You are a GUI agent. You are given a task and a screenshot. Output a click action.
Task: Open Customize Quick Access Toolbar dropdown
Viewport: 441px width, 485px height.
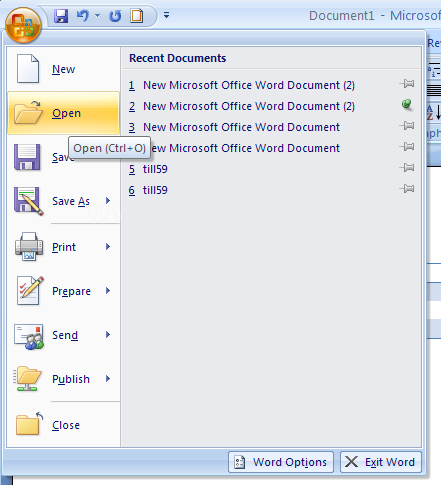(x=166, y=15)
